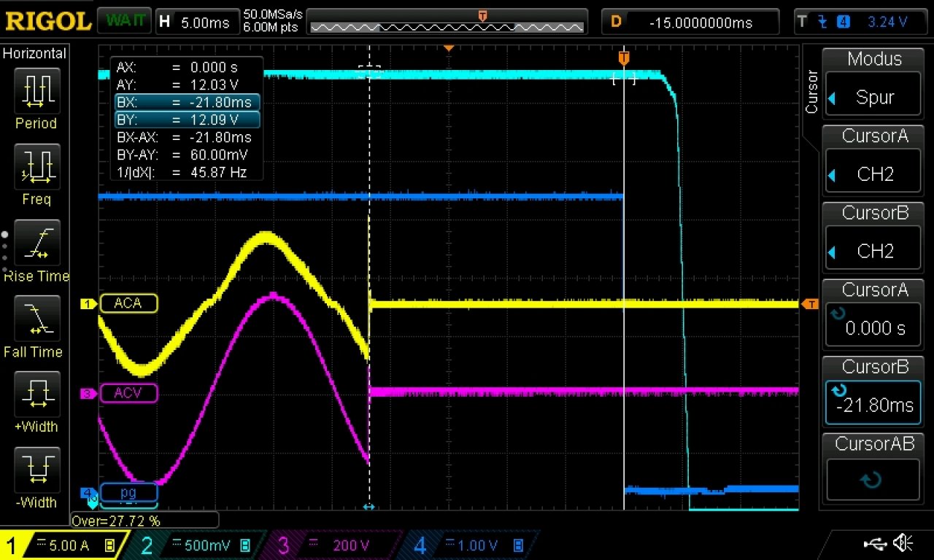This screenshot has height=560, width=934.
Task: Click horizontal timebase H 5.00ms
Action: click(x=198, y=22)
